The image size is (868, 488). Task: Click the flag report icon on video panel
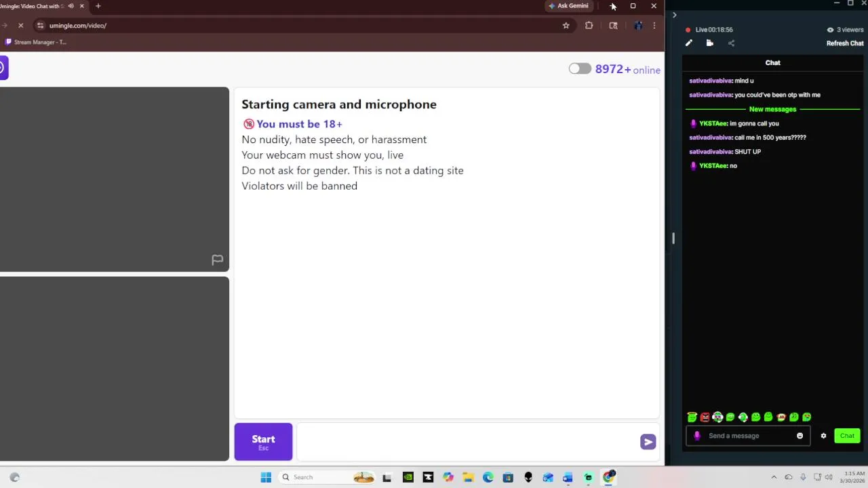[217, 260]
